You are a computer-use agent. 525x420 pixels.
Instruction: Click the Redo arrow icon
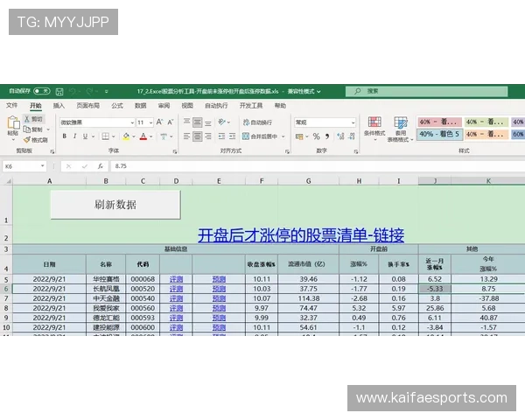click(89, 91)
